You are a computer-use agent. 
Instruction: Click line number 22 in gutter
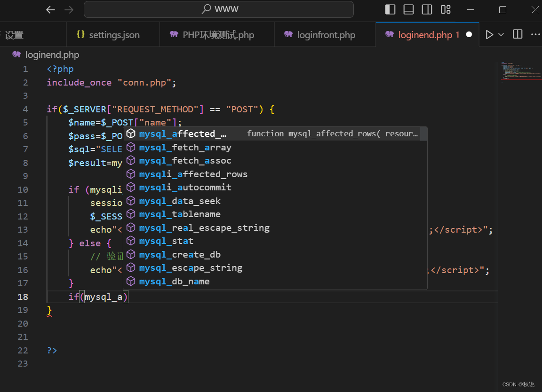23,350
